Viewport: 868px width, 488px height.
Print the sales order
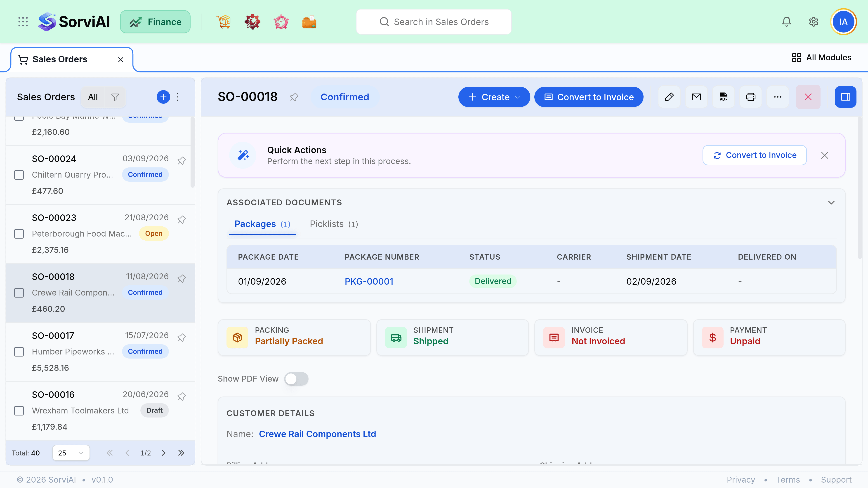tap(750, 97)
